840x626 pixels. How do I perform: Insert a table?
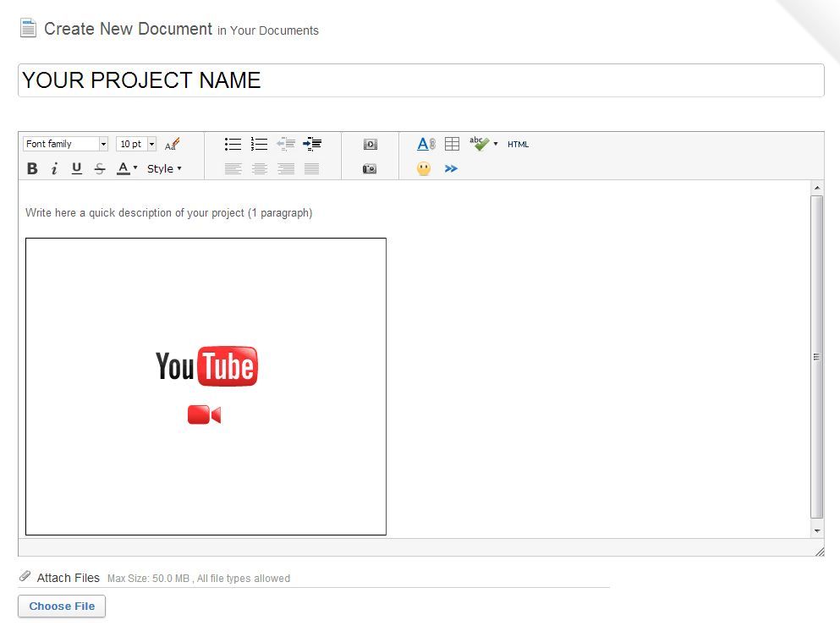pyautogui.click(x=452, y=144)
